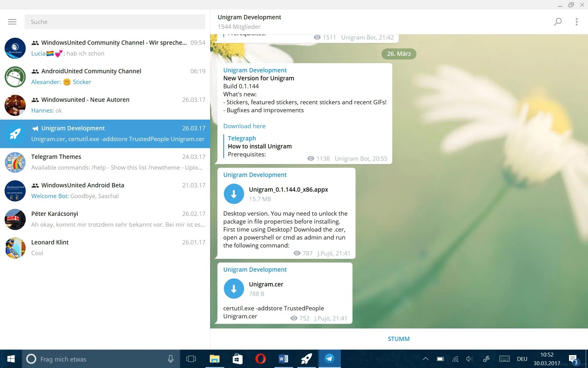
Task: Toggle channel notification in Unigram Development
Action: tap(398, 338)
